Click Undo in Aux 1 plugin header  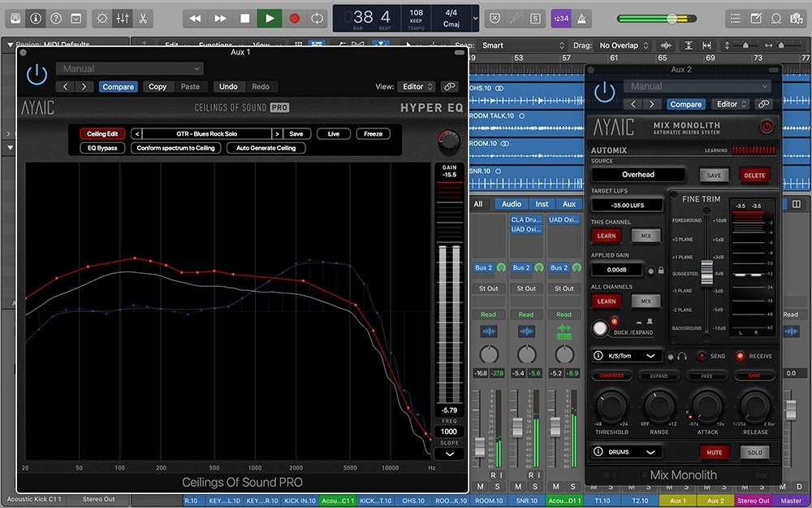[228, 87]
